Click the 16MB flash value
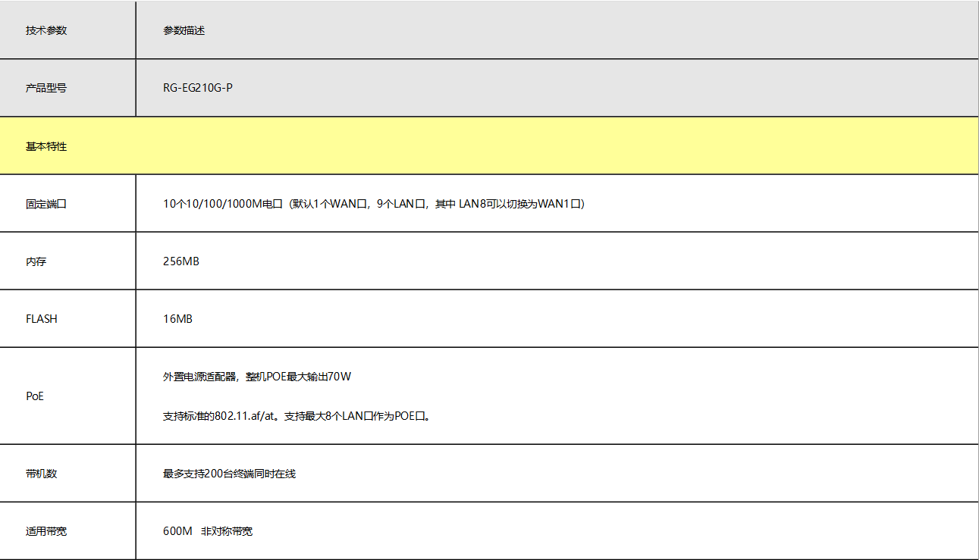The image size is (979, 560). pyautogui.click(x=177, y=319)
